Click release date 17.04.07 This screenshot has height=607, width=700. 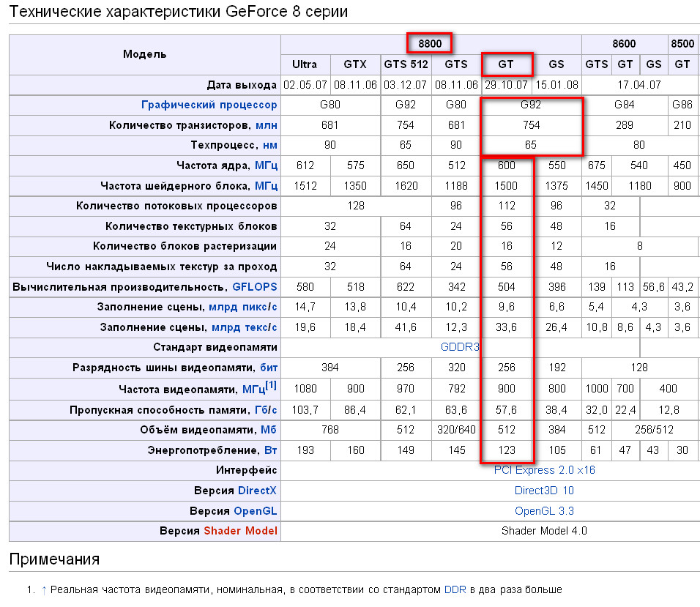coord(639,85)
